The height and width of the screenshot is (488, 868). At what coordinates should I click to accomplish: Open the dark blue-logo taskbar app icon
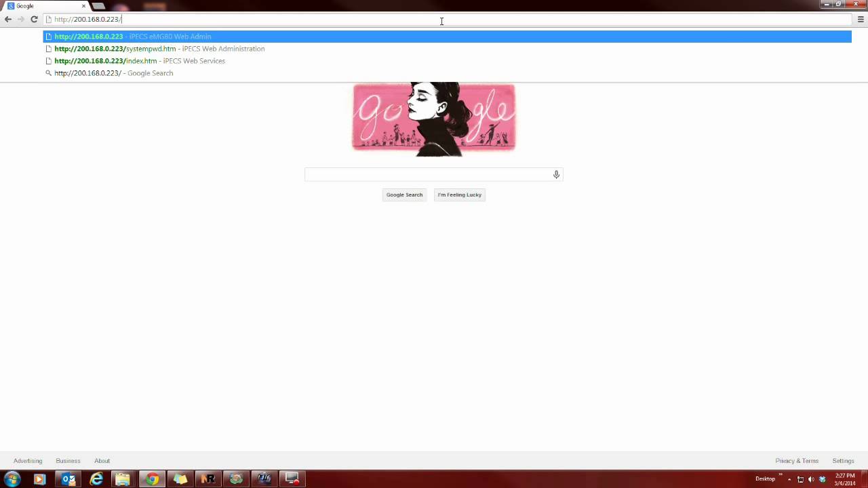(264, 479)
